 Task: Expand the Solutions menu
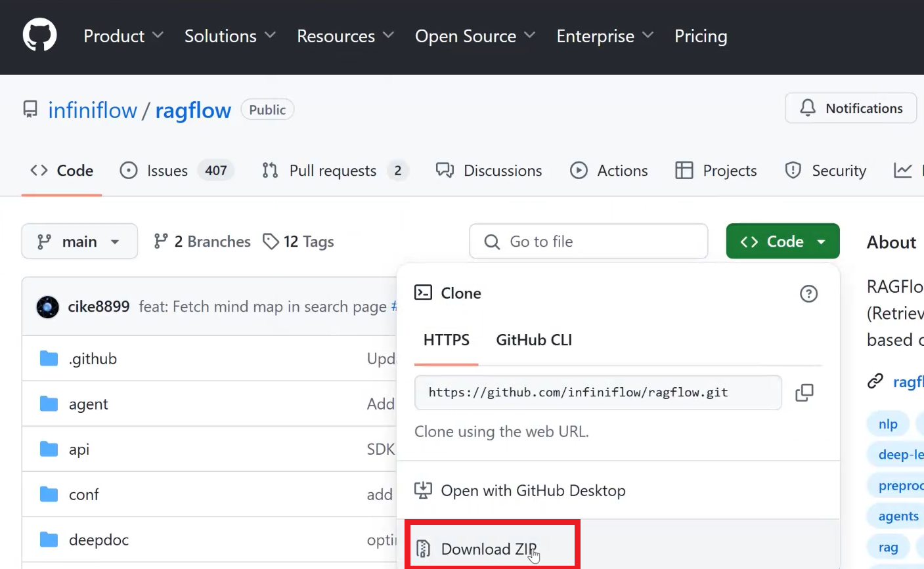click(230, 36)
